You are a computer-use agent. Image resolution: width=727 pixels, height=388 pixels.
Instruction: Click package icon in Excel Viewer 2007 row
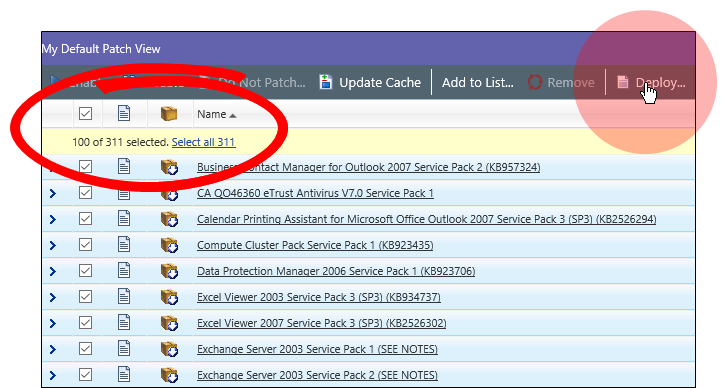(169, 323)
